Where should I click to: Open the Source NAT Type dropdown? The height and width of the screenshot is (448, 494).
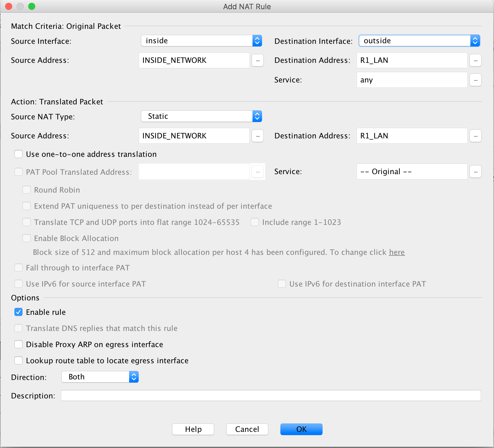[201, 116]
